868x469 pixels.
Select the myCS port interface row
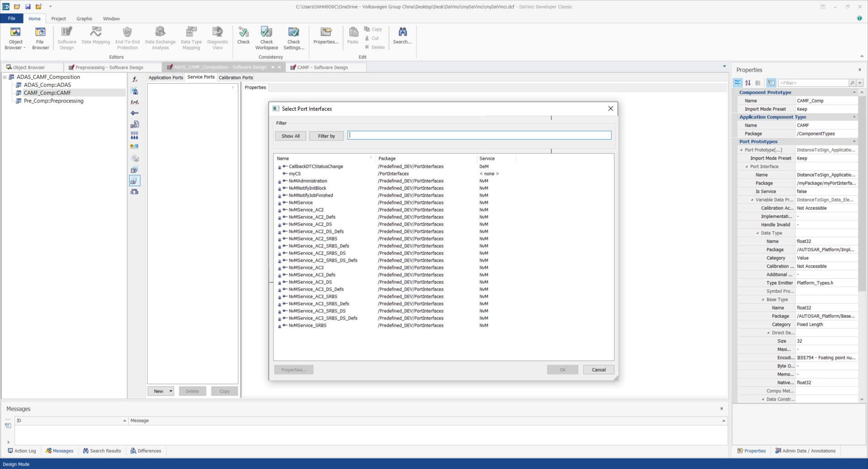click(295, 174)
